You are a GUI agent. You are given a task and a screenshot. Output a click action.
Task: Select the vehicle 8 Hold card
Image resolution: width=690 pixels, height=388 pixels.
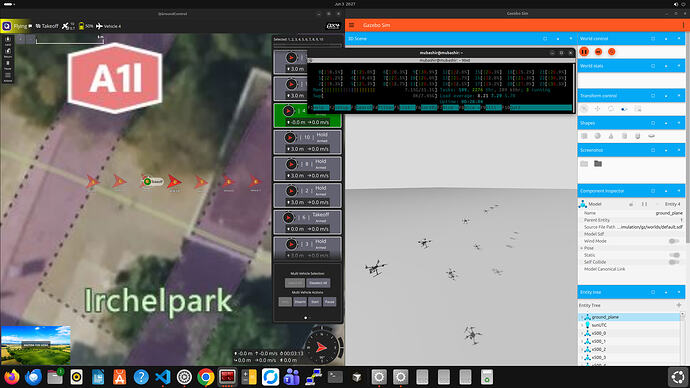307,169
